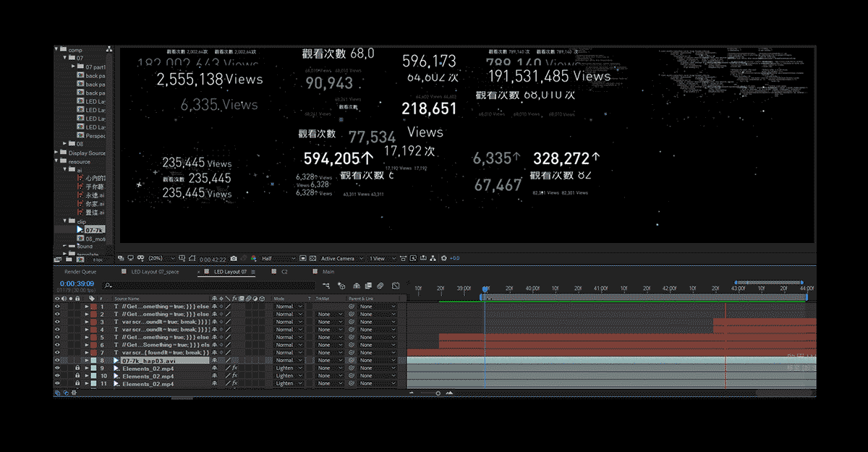Expand the 08 folder in Project panel
Image resolution: width=868 pixels, height=452 pixels.
click(x=64, y=144)
